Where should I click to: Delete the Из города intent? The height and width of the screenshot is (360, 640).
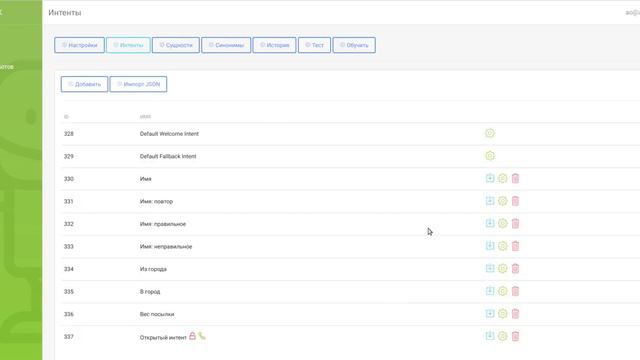tap(515, 269)
